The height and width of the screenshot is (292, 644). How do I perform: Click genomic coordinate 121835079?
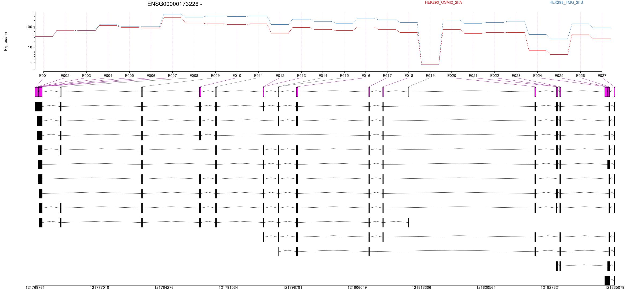click(x=615, y=287)
